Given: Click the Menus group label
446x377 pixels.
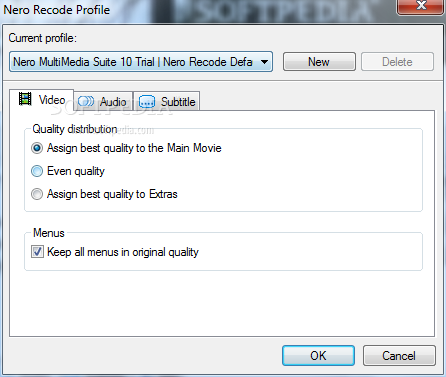Looking at the screenshot, I should point(49,233).
